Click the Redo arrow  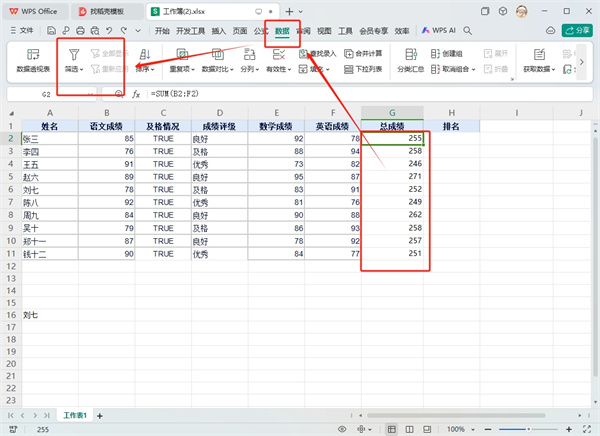pos(124,31)
